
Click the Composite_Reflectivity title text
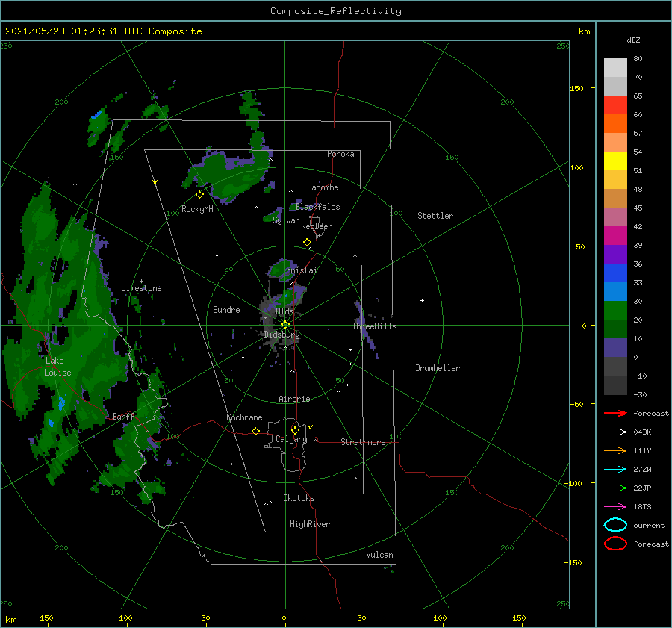[x=336, y=11]
